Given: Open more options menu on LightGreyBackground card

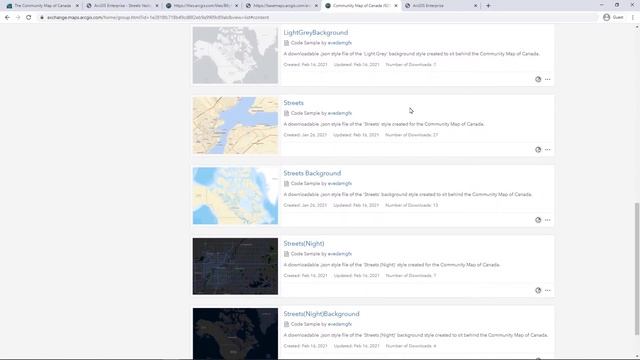Looking at the screenshot, I should [548, 79].
